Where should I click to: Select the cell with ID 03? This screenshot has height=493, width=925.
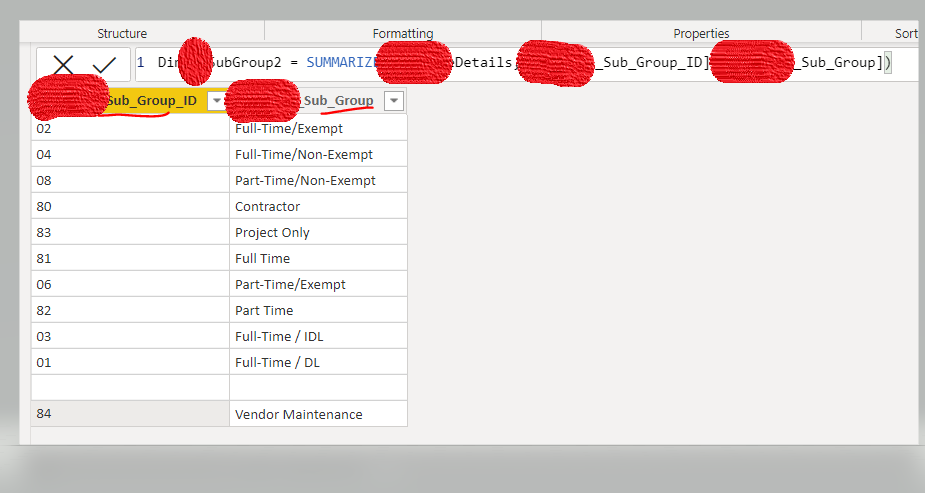pyautogui.click(x=130, y=336)
